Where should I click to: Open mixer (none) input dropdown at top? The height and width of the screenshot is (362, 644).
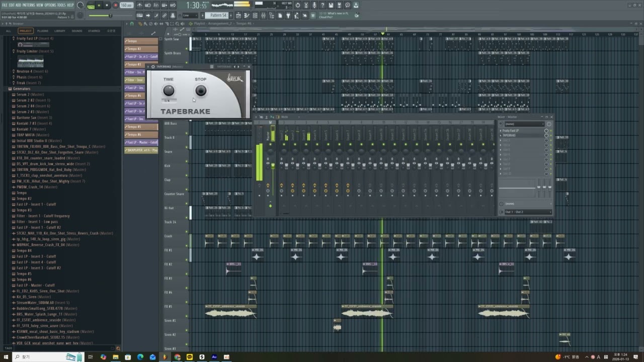pyautogui.click(x=525, y=124)
